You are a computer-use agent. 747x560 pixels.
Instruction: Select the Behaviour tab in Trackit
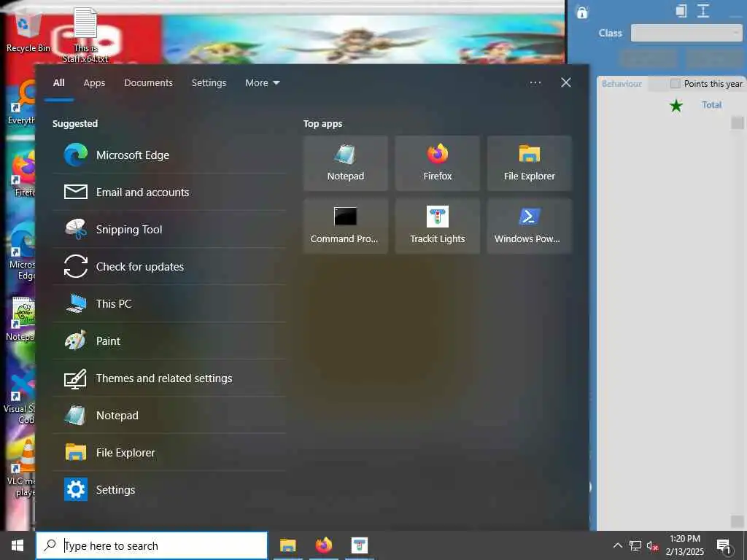pos(622,84)
